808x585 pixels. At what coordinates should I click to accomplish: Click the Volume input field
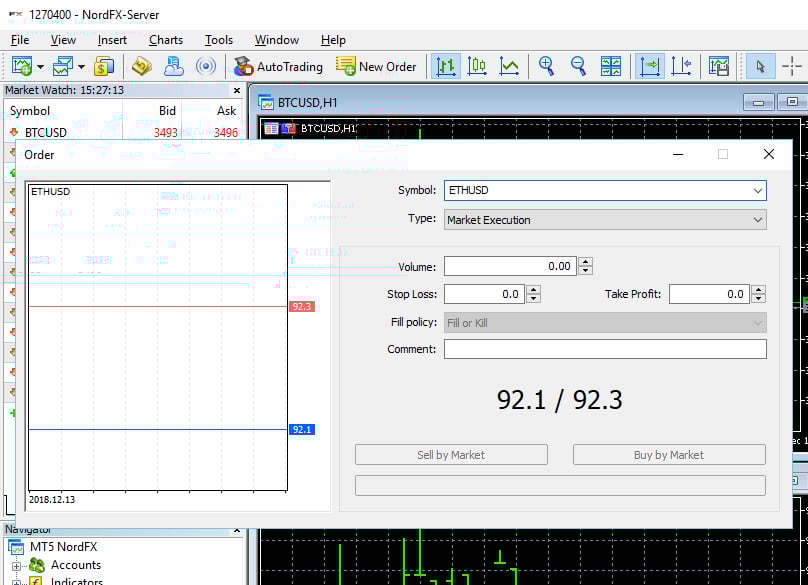click(510, 266)
